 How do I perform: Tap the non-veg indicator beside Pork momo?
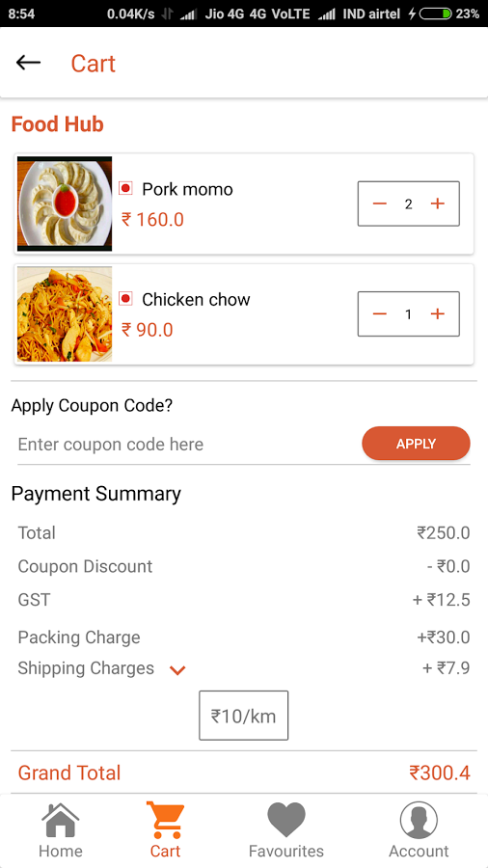pos(125,188)
